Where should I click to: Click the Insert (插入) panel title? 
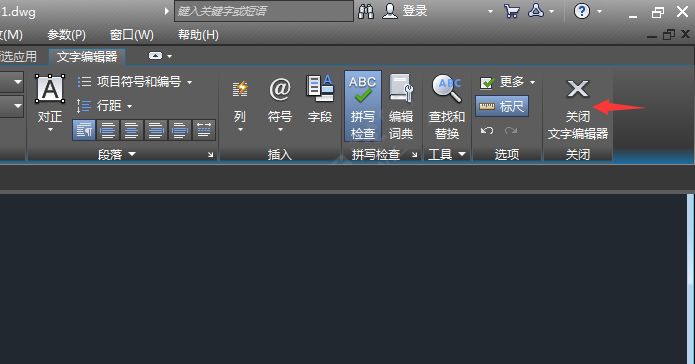[x=280, y=155]
